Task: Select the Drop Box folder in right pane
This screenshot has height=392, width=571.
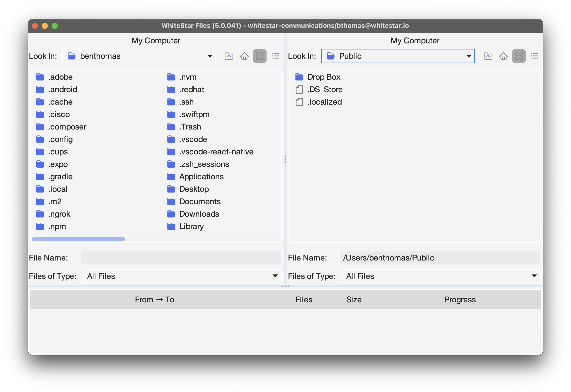Action: pyautogui.click(x=318, y=77)
